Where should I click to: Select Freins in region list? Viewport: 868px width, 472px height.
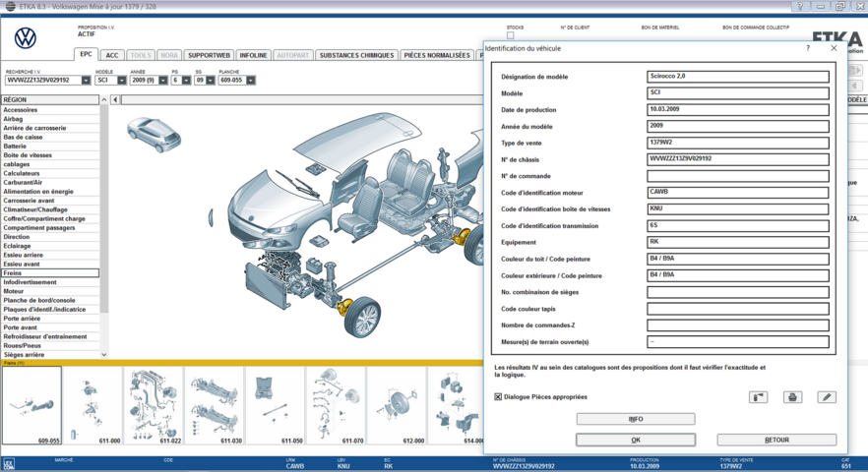click(50, 272)
